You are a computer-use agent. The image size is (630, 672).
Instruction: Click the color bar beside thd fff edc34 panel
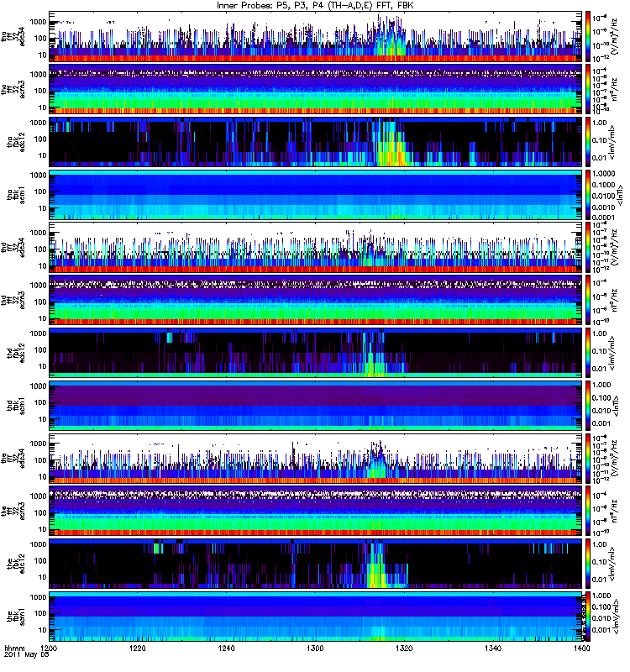(x=587, y=247)
